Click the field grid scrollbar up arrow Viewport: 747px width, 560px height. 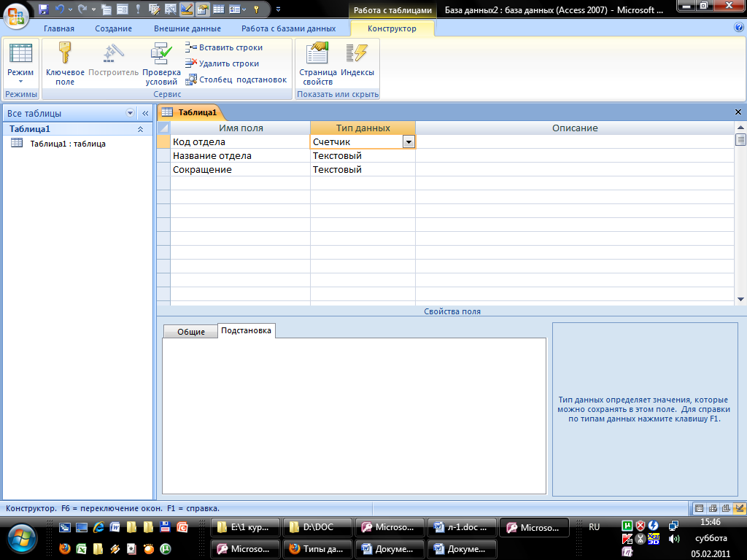pyautogui.click(x=740, y=127)
